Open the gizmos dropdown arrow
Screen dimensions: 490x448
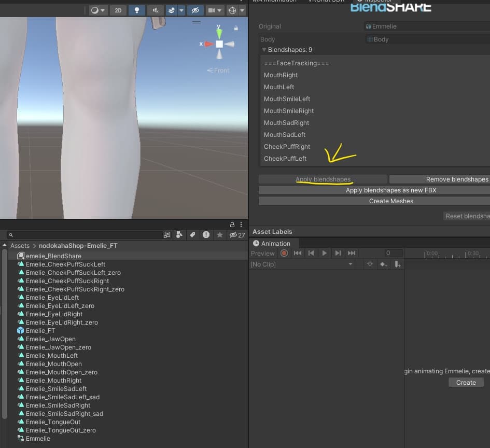242,10
